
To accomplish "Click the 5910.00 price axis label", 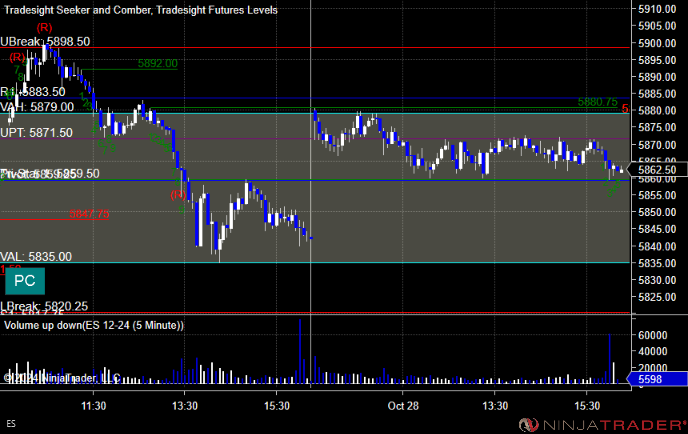I will point(657,9).
